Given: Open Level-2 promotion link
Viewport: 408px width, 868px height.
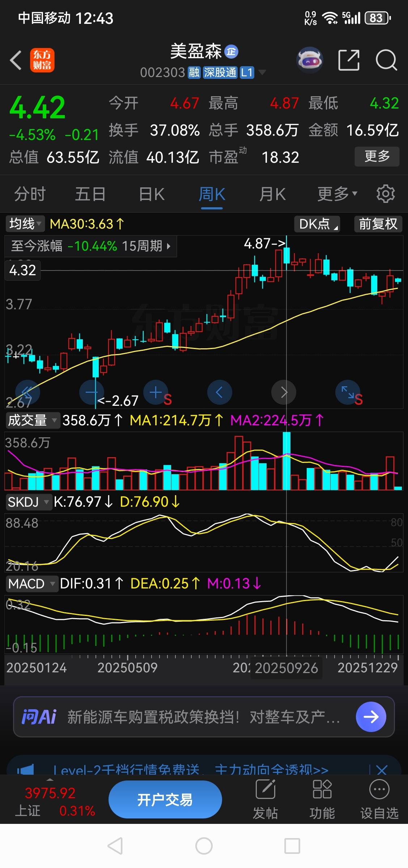Looking at the screenshot, I should tap(191, 770).
